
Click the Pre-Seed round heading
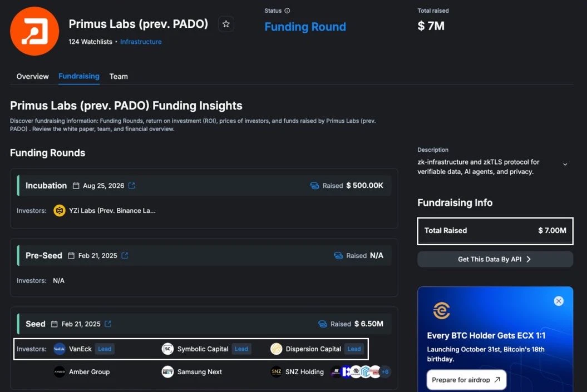44,255
